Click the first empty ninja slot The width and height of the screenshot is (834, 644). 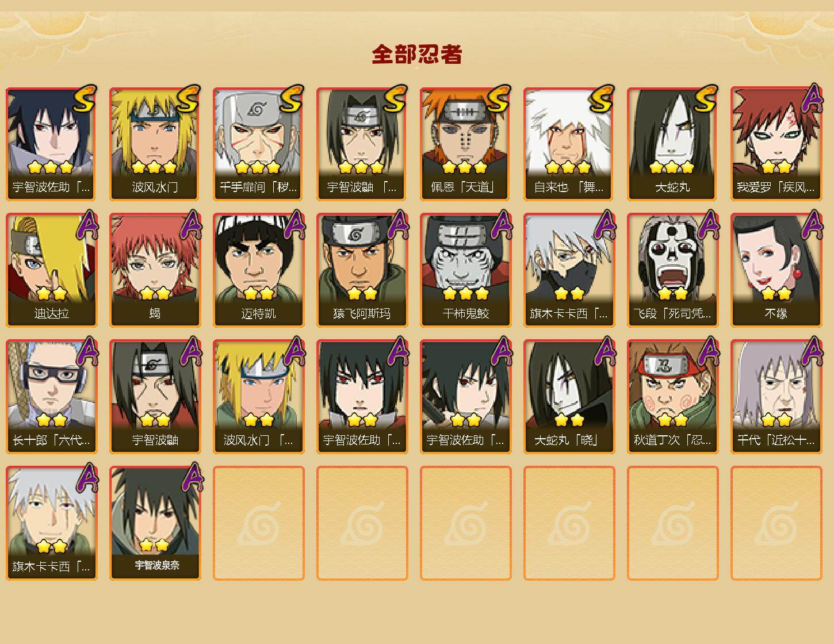tap(258, 523)
